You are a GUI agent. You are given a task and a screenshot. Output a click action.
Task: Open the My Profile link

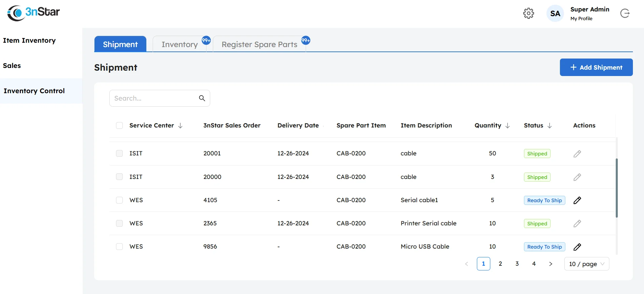[581, 19]
